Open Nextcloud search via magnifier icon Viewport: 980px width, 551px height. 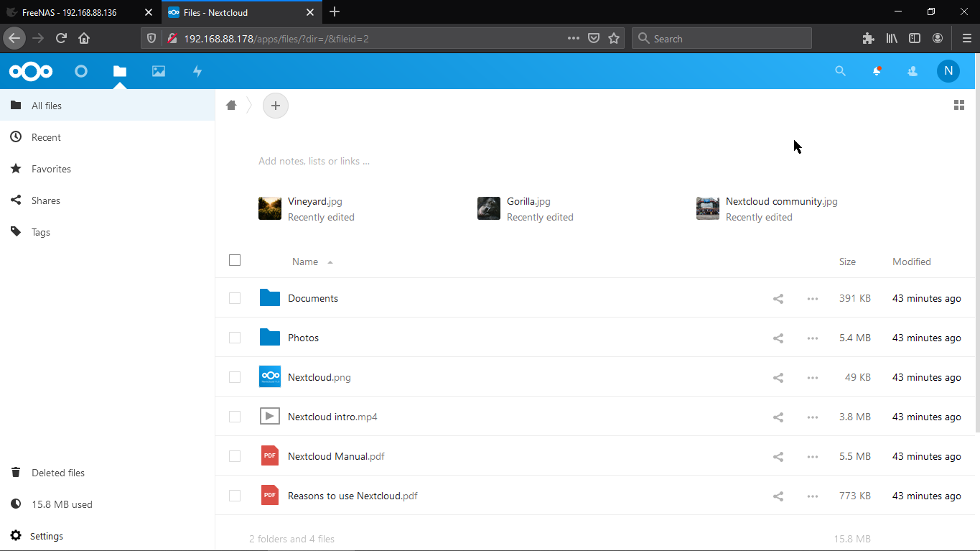point(840,71)
